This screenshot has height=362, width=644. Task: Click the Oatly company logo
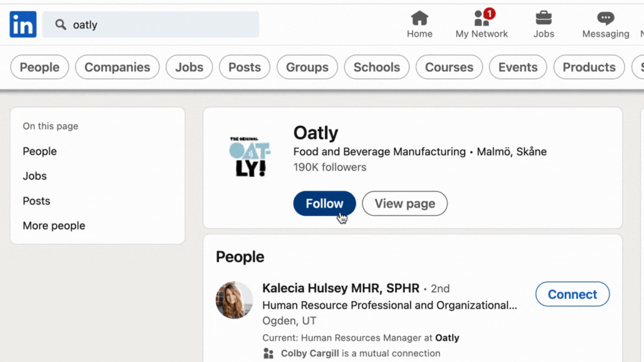pos(250,156)
